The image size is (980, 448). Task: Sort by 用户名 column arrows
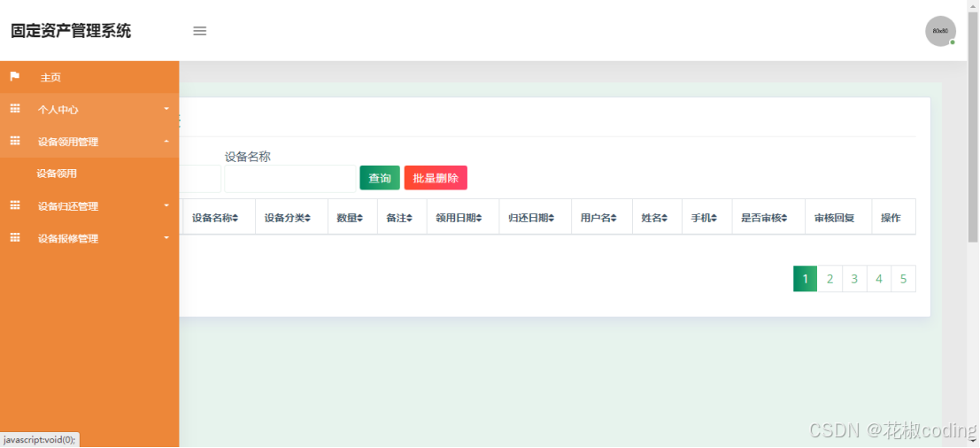pos(613,218)
